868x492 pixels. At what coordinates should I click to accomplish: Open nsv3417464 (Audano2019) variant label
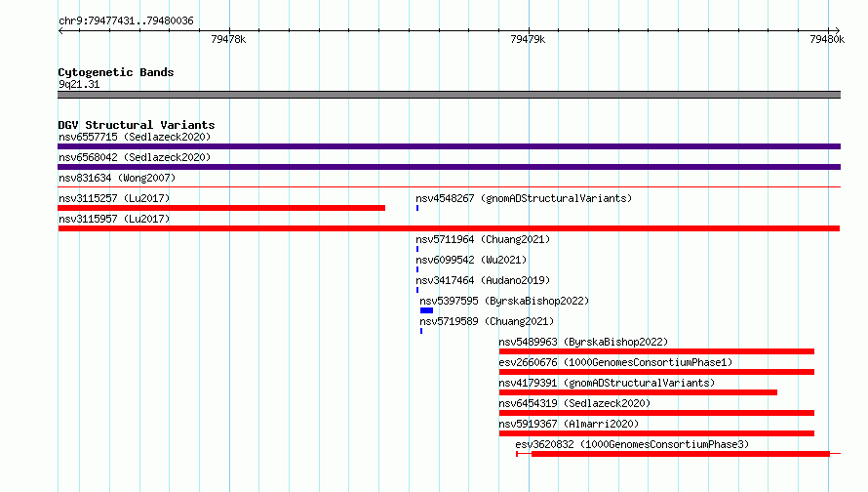point(483,280)
